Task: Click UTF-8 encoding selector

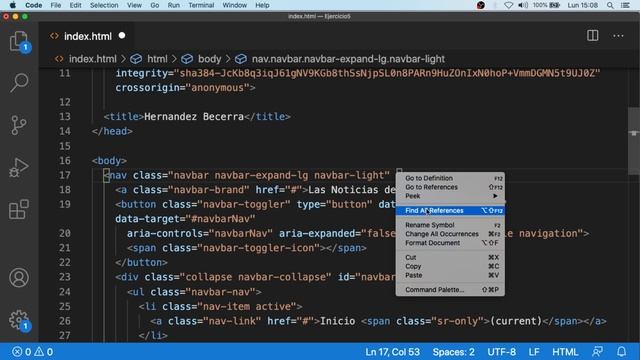Action: click(x=501, y=352)
